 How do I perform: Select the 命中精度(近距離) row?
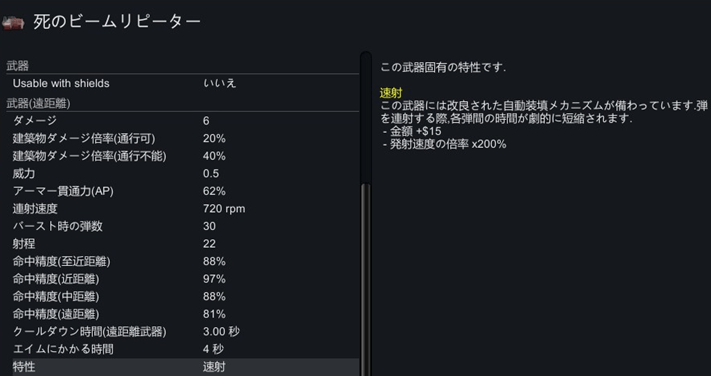coord(185,279)
